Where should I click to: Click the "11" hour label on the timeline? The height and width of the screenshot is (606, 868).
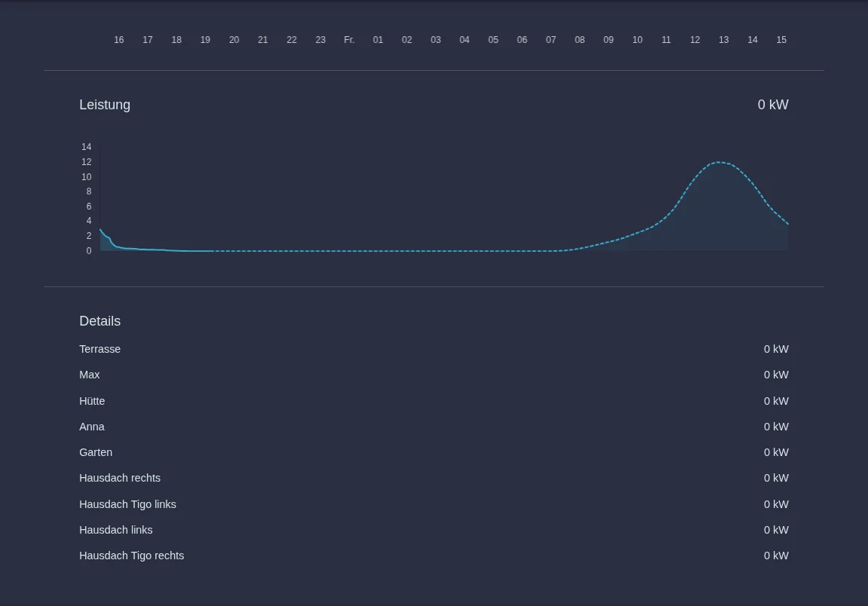click(666, 40)
